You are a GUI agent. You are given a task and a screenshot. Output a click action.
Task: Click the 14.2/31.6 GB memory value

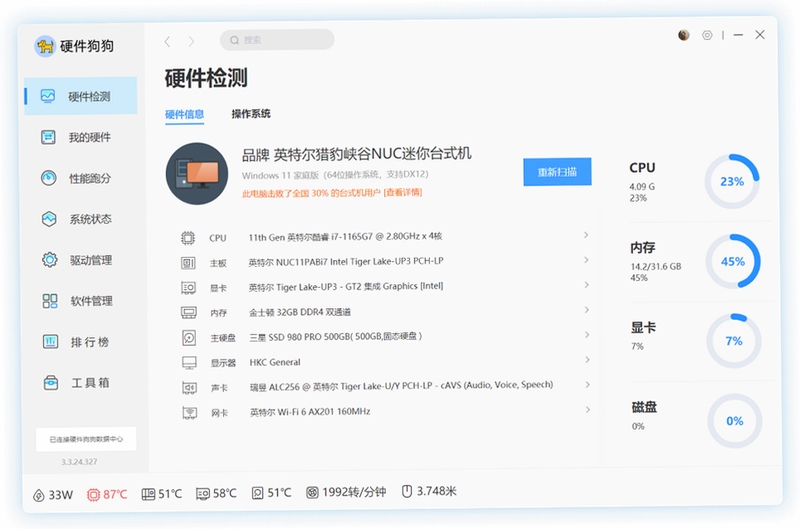tap(656, 266)
